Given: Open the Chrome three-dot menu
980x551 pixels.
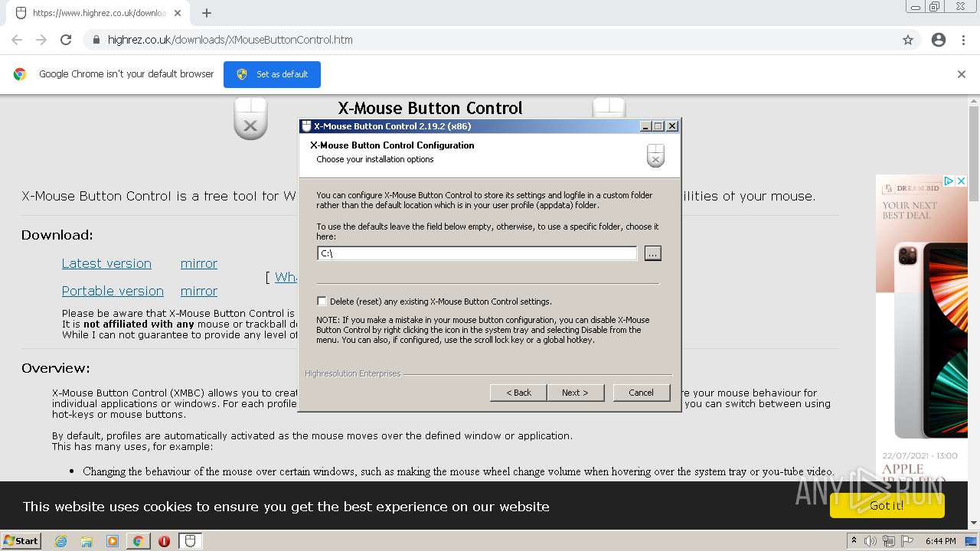Looking at the screenshot, I should (963, 40).
